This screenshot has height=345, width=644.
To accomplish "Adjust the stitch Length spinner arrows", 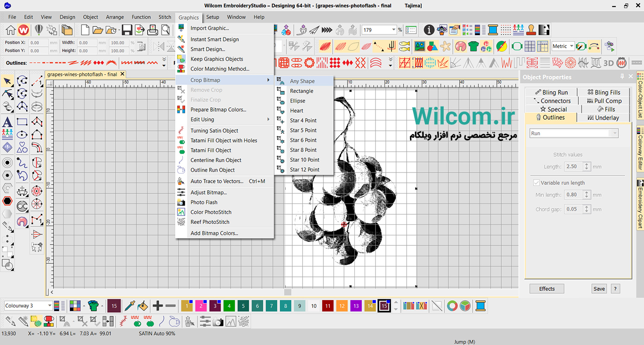I will [586, 166].
